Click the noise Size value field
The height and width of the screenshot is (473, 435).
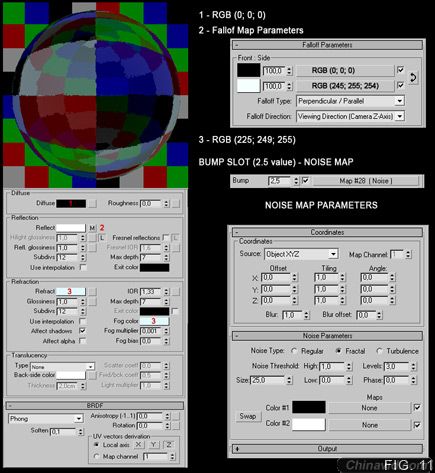(268, 380)
